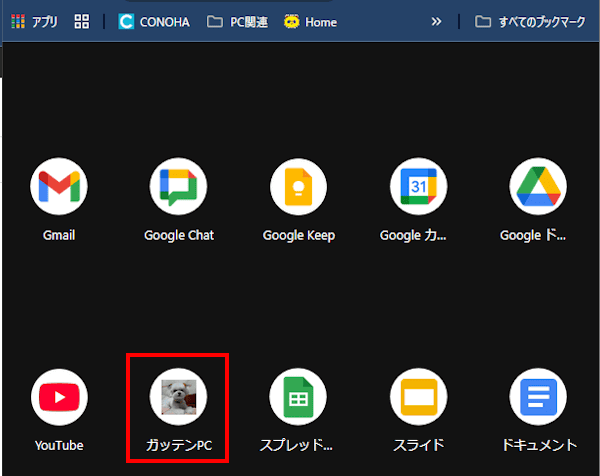600x476 pixels.
Task: Click the Google ド... text label
Action: [x=533, y=235]
